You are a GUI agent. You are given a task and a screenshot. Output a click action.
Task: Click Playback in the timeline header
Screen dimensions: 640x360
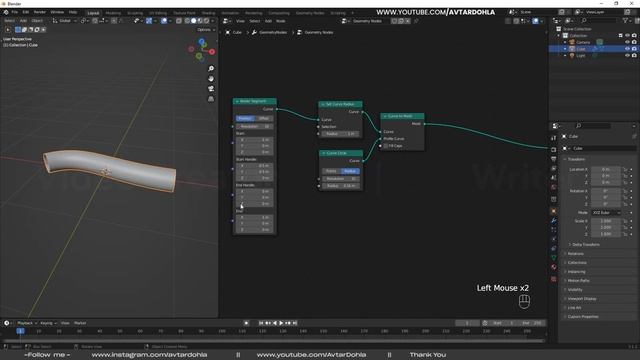point(25,323)
